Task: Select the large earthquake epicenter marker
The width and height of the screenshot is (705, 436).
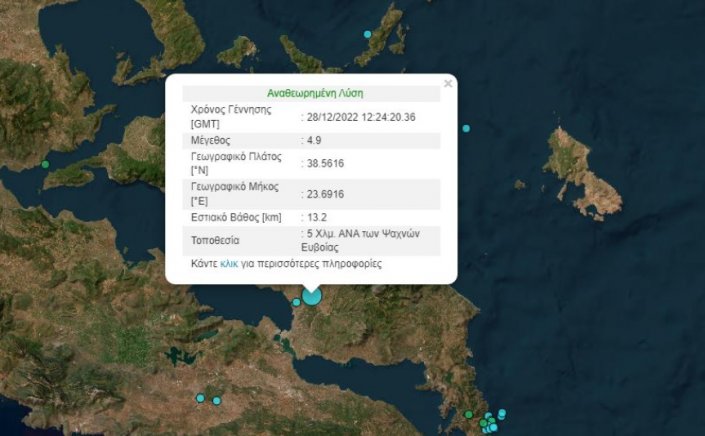Action: coord(312,297)
